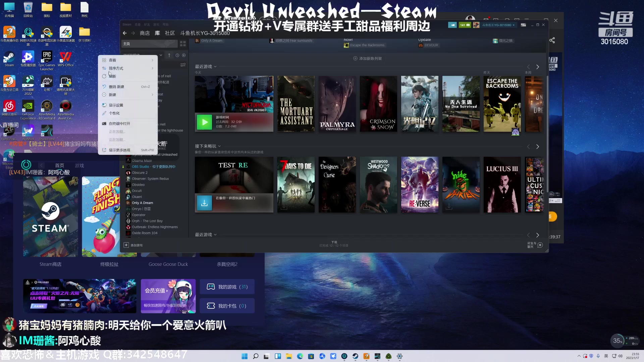The height and width of the screenshot is (362, 644).
Task: Open the 主页 library home field
Action: pos(149,44)
